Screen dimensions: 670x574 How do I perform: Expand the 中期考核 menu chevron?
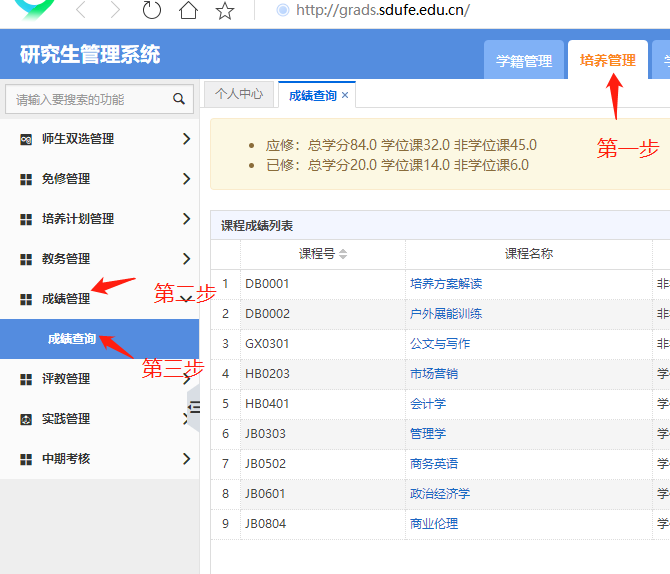coord(186,459)
